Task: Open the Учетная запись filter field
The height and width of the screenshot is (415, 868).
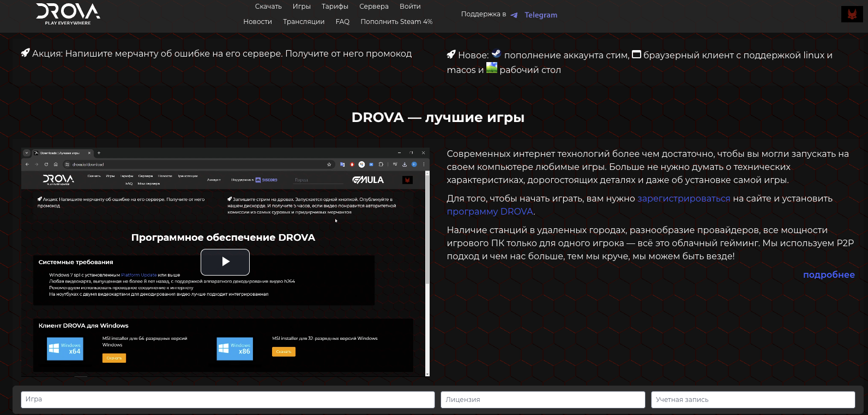Action: (x=752, y=400)
